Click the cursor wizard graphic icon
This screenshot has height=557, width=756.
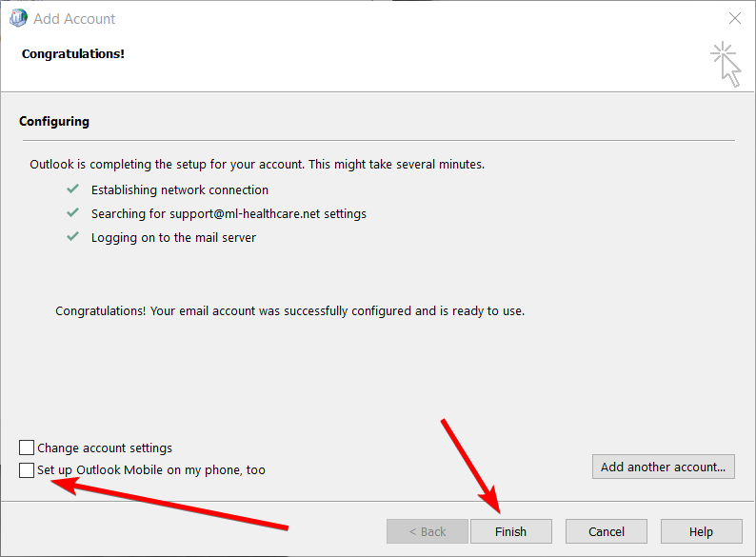coord(726,65)
